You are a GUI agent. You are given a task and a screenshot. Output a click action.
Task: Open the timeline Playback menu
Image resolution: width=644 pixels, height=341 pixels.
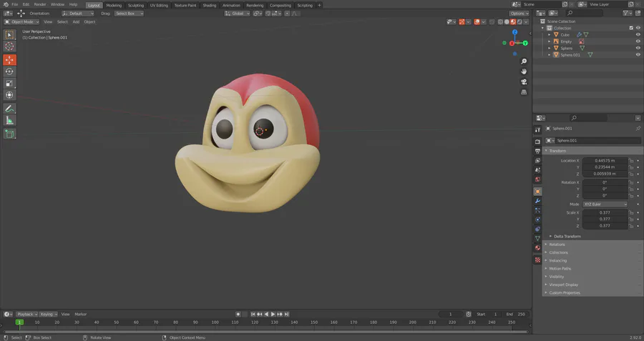tap(27, 315)
